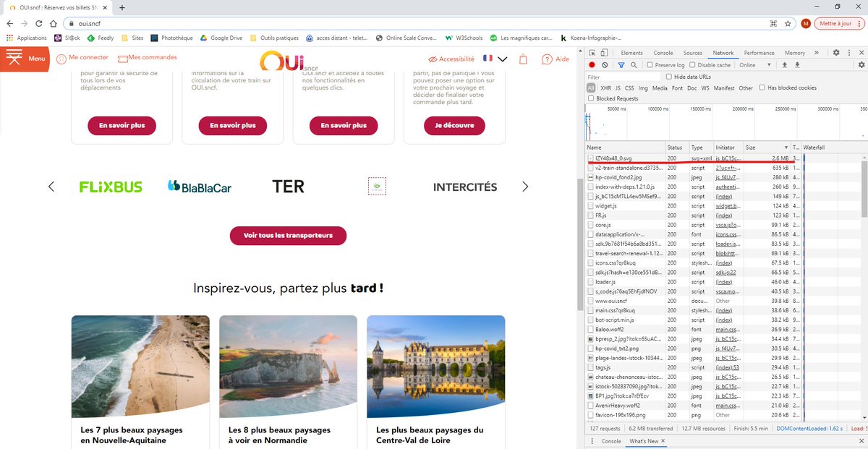Check Has blocked cookies
Screen dimensions: 868x449
(x=762, y=87)
